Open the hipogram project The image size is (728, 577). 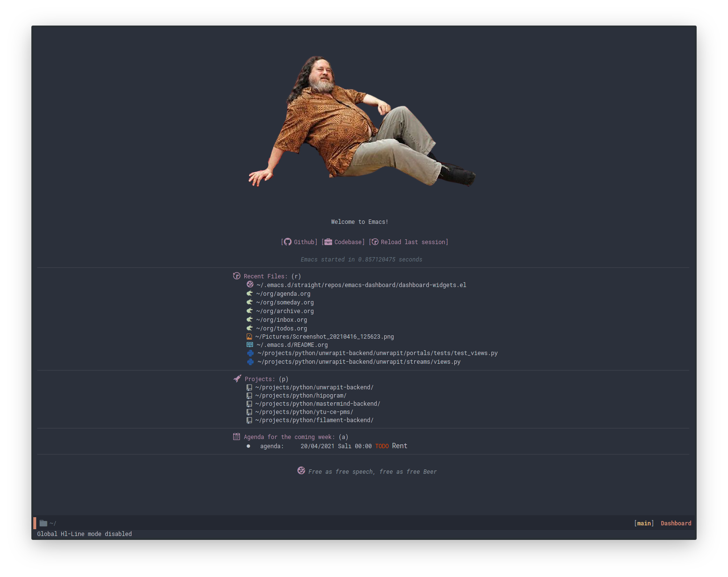301,396
